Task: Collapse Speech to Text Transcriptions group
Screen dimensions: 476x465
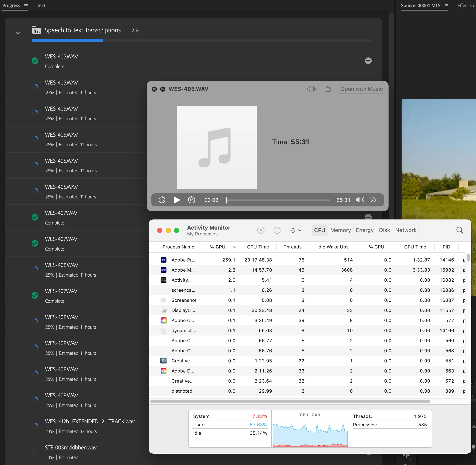Action: coord(18,33)
